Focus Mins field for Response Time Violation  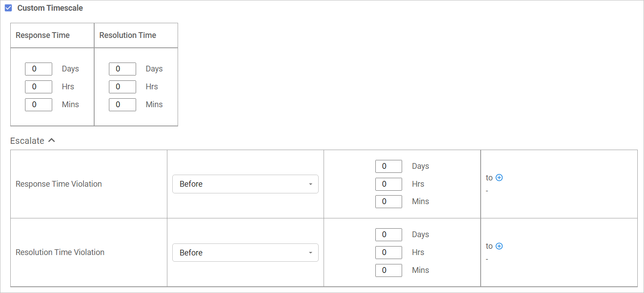388,201
